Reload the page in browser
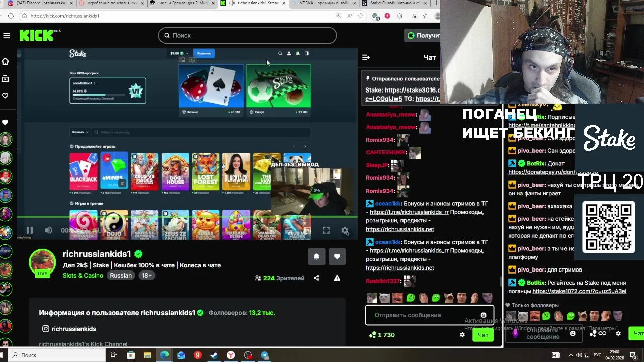 [x=11, y=16]
